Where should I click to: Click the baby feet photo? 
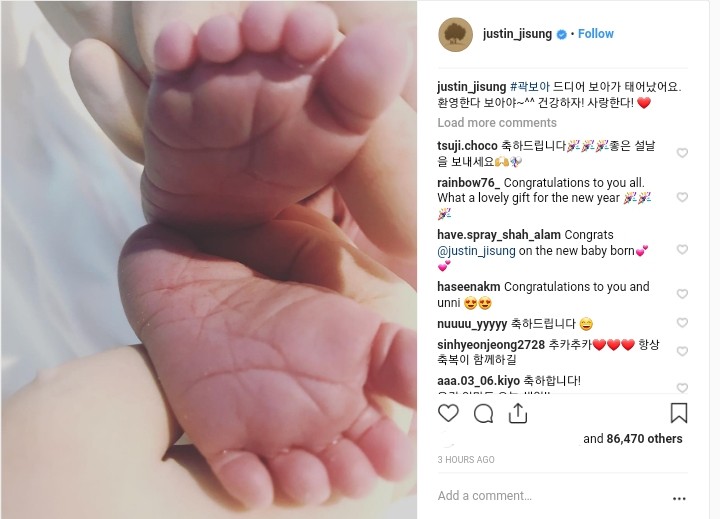point(208,260)
